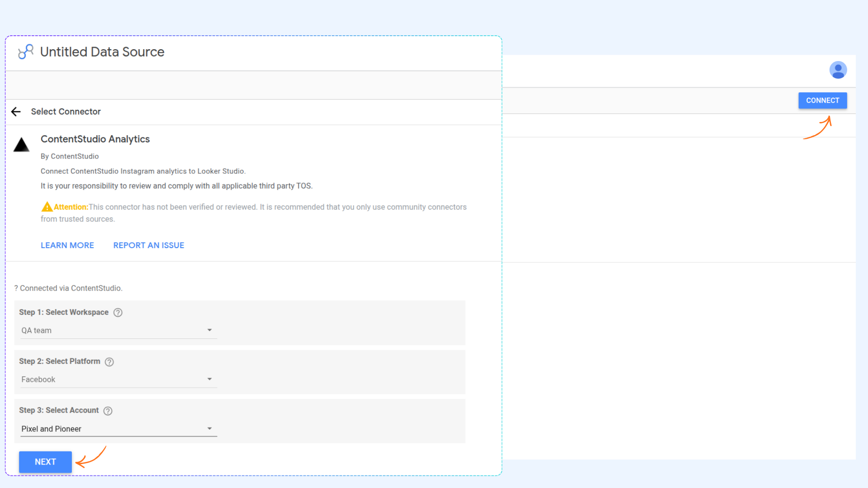The image size is (868, 488).
Task: Click the By ContentStudio author text
Action: [70, 156]
